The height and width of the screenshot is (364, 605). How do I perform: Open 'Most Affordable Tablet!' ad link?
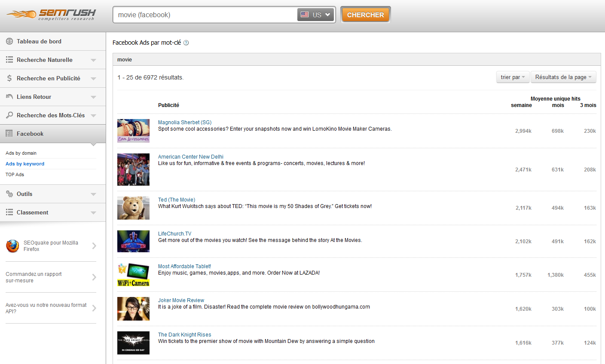pos(185,266)
